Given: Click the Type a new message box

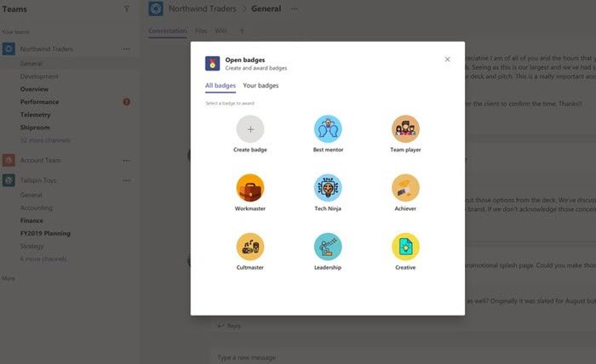Looking at the screenshot, I should point(403,357).
